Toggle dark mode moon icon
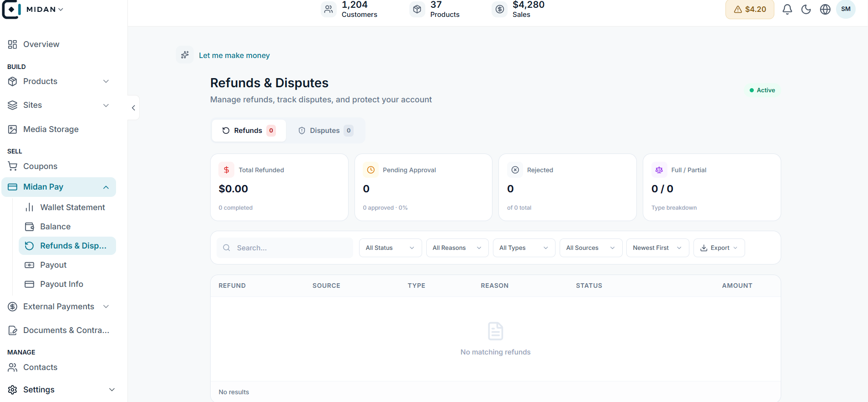Screen dimensions: 868x402 806,9
